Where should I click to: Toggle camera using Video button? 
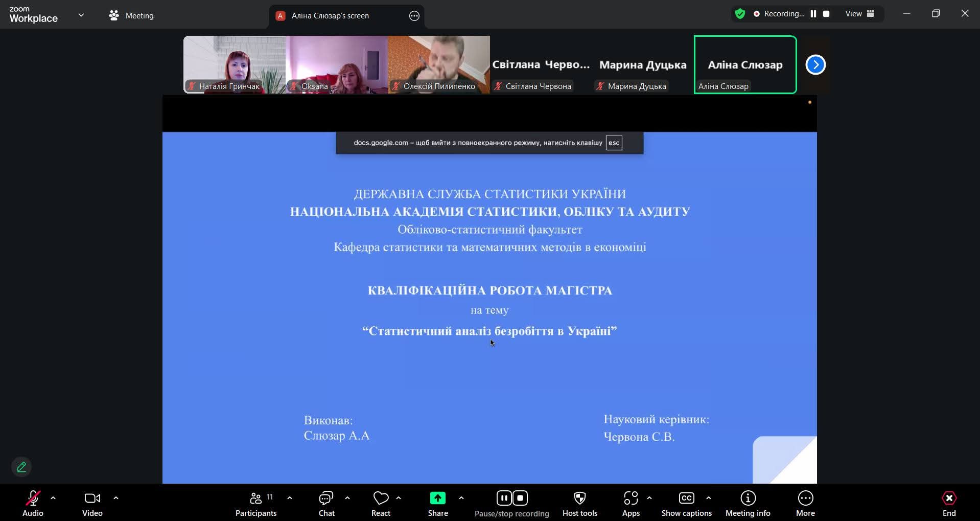tap(92, 504)
